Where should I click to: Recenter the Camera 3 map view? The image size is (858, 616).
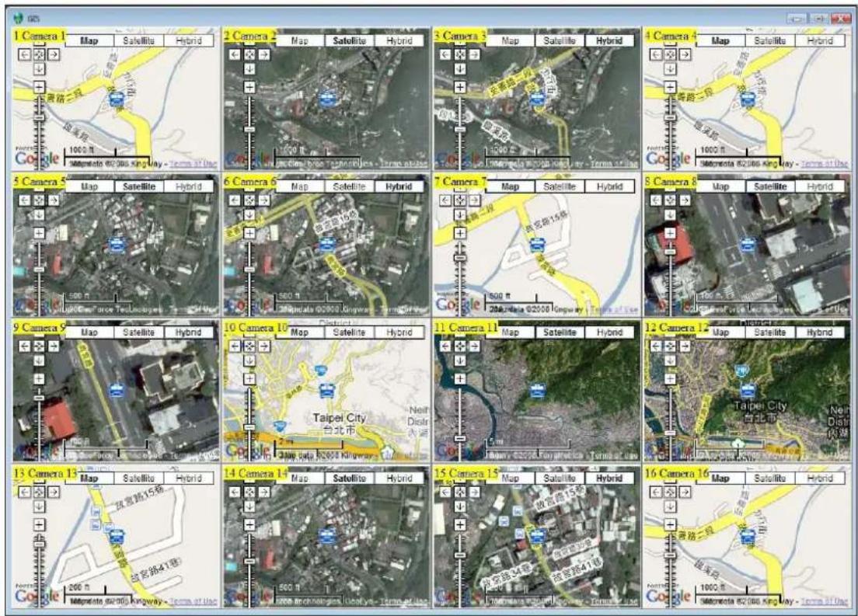460,54
